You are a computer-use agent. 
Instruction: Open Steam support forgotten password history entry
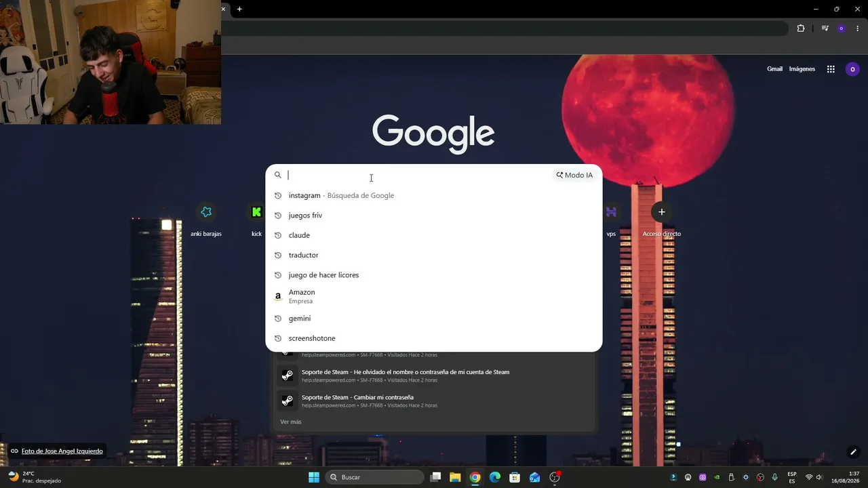pos(434,375)
